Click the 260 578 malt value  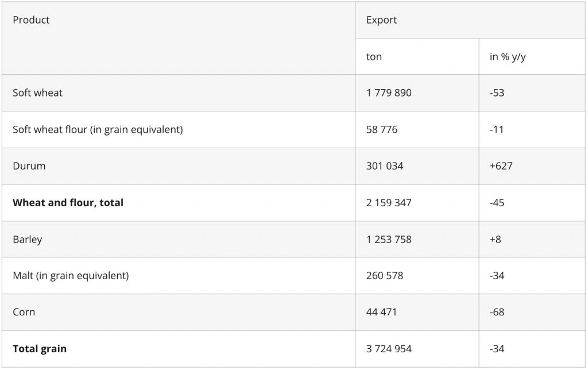click(384, 276)
